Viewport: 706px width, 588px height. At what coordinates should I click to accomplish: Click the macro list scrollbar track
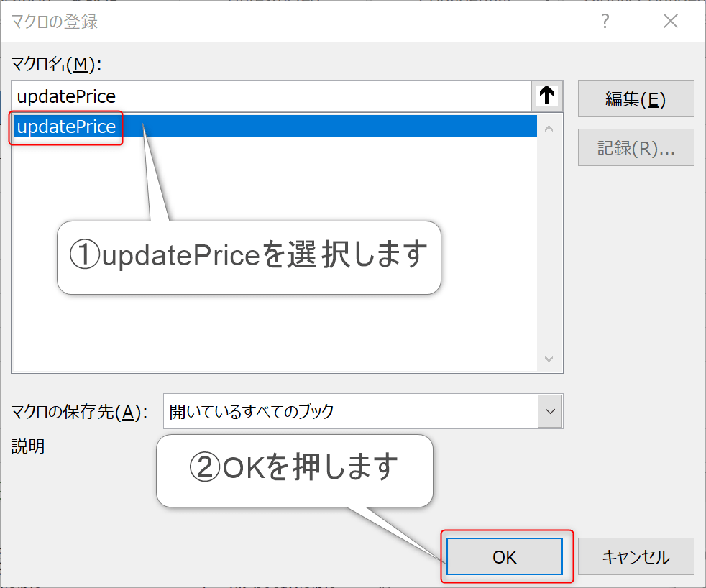click(x=550, y=244)
